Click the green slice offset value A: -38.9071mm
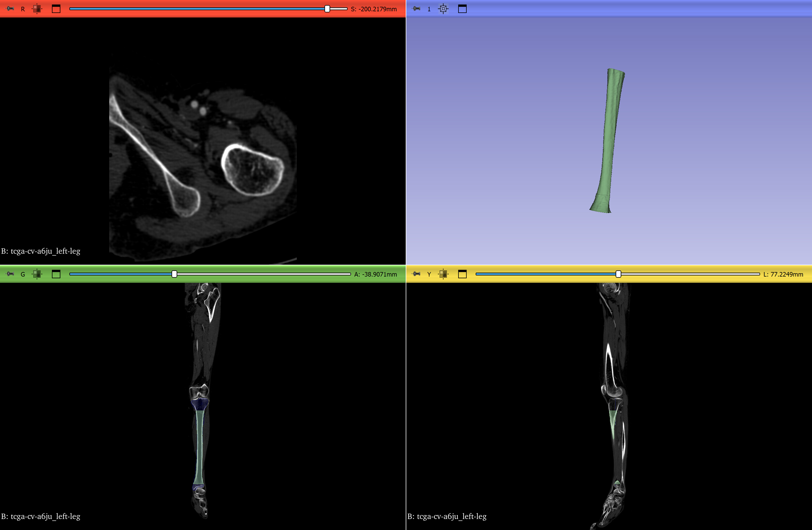This screenshot has height=530, width=812. coord(375,274)
